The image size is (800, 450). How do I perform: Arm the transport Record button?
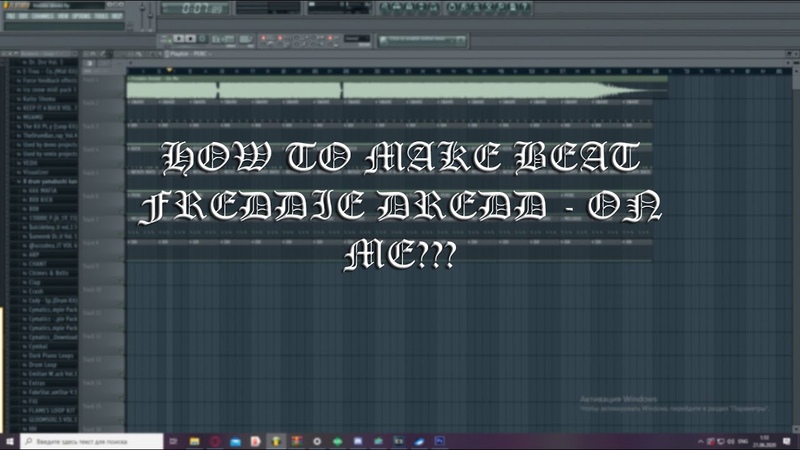click(202, 39)
